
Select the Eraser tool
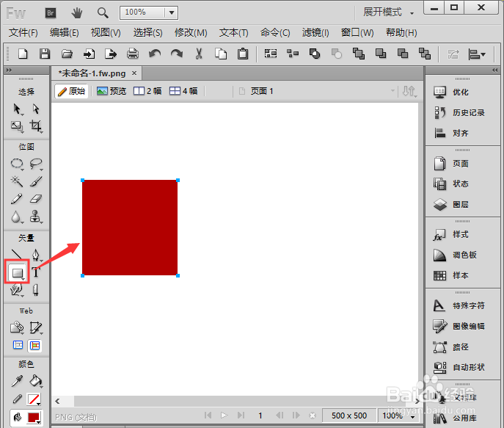[36, 199]
